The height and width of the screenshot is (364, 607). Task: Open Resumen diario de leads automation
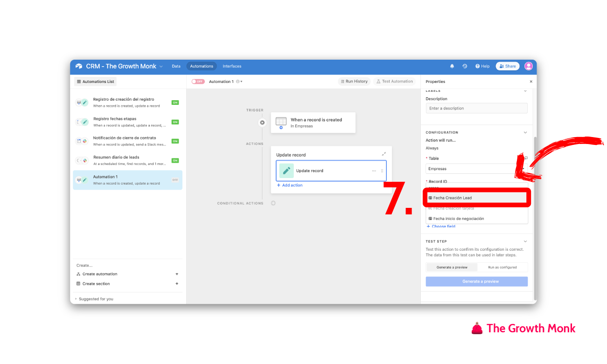(x=127, y=161)
